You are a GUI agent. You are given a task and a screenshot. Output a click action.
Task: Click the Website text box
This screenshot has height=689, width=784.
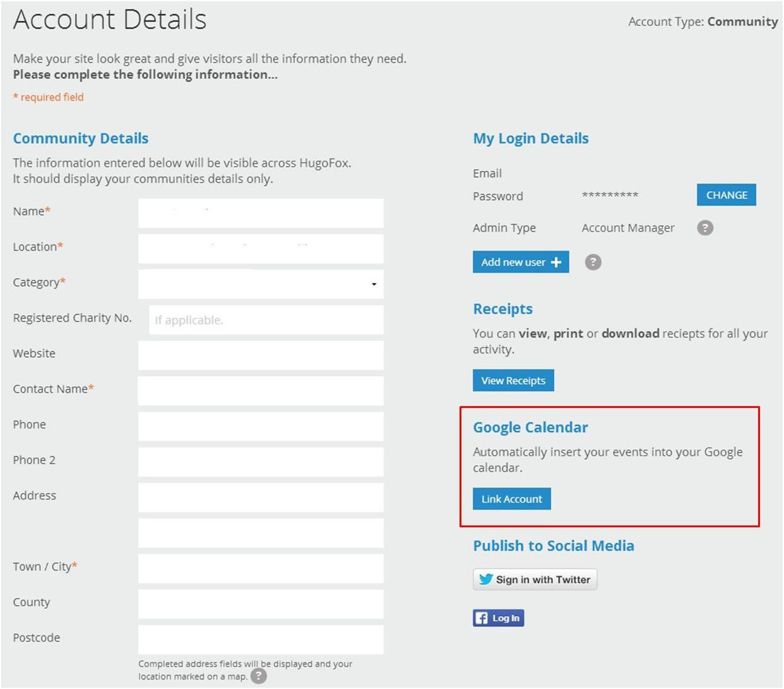(x=261, y=356)
